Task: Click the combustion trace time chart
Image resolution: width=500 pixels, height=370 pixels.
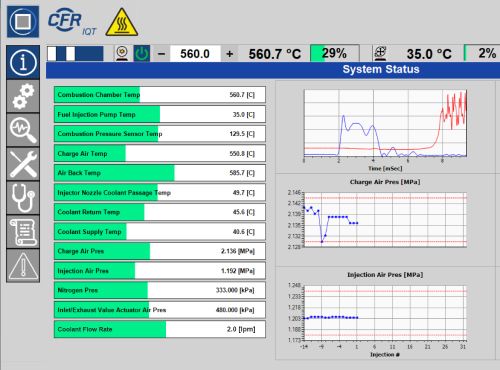Action: coord(385,123)
